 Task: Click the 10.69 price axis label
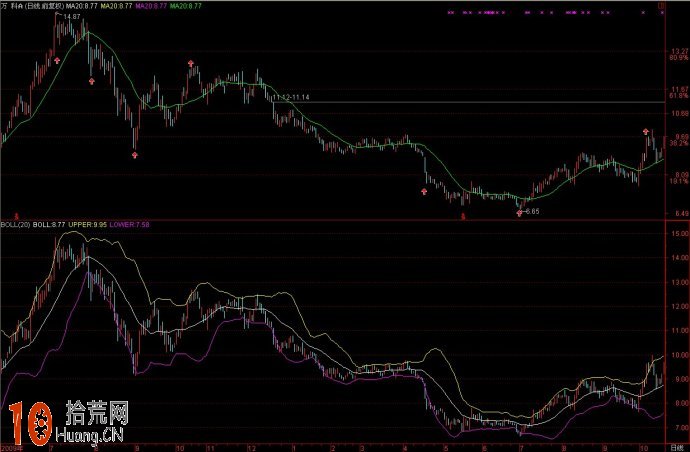[x=678, y=113]
